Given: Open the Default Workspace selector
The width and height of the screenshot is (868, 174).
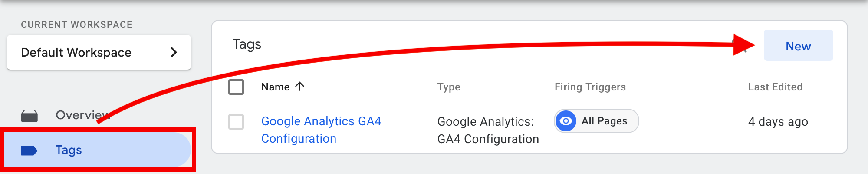Looking at the screenshot, I should tap(99, 52).
